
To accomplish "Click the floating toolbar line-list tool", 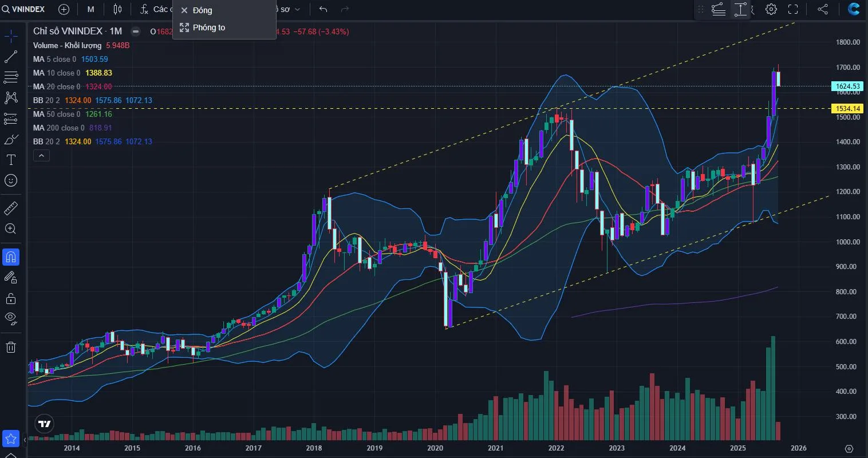I will pos(719,9).
